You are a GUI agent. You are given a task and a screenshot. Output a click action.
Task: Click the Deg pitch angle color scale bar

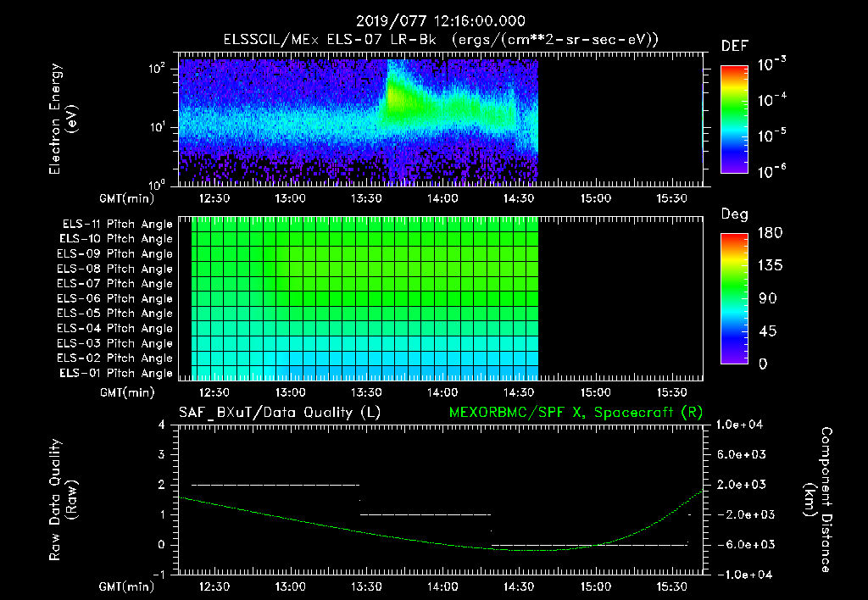(x=734, y=298)
